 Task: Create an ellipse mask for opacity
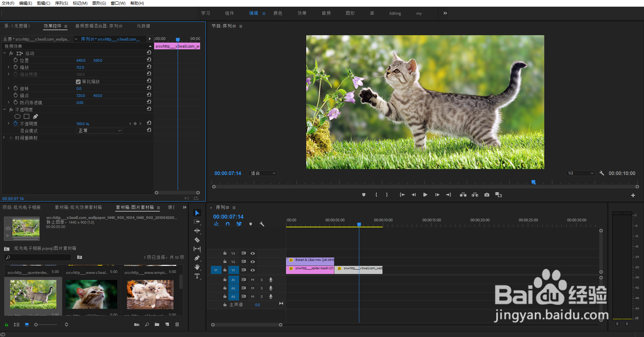click(x=17, y=116)
